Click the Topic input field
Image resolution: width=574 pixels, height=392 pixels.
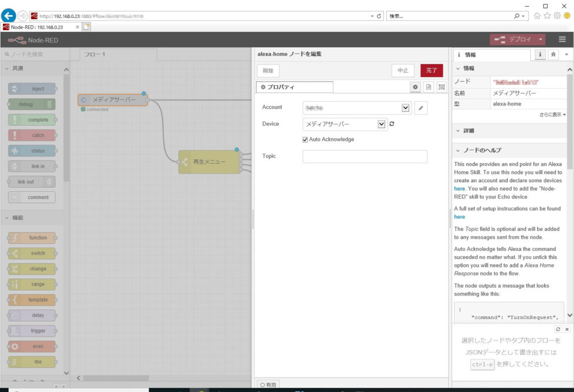365,156
